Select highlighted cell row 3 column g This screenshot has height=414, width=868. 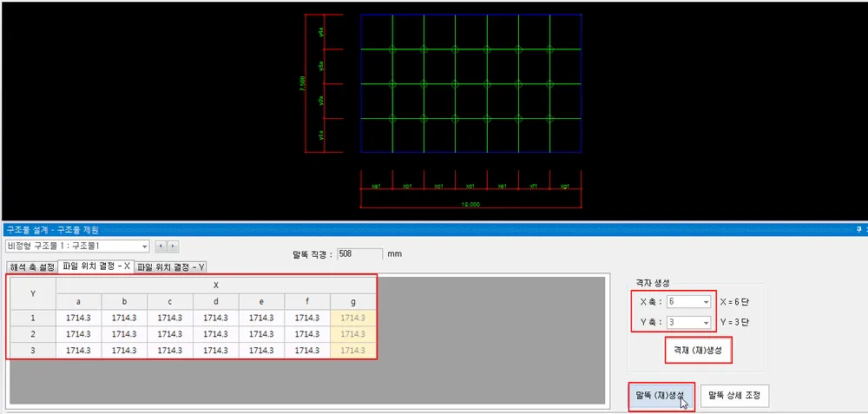pyautogui.click(x=353, y=351)
